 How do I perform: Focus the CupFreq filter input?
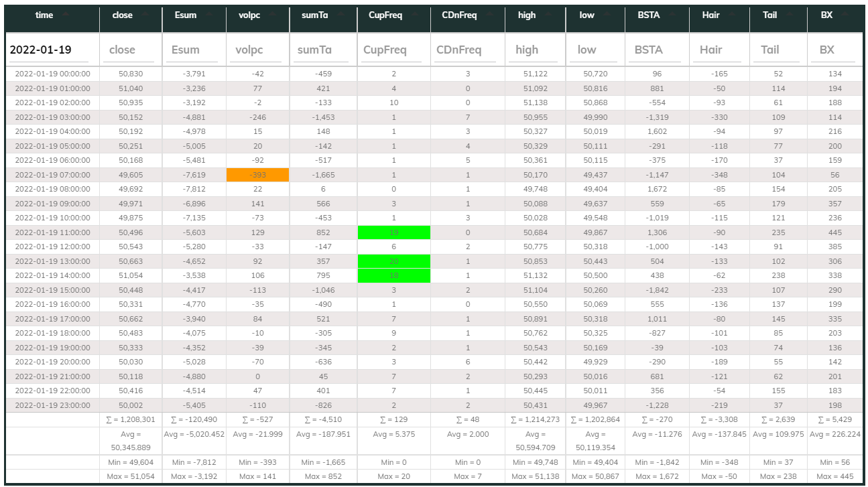(x=394, y=50)
